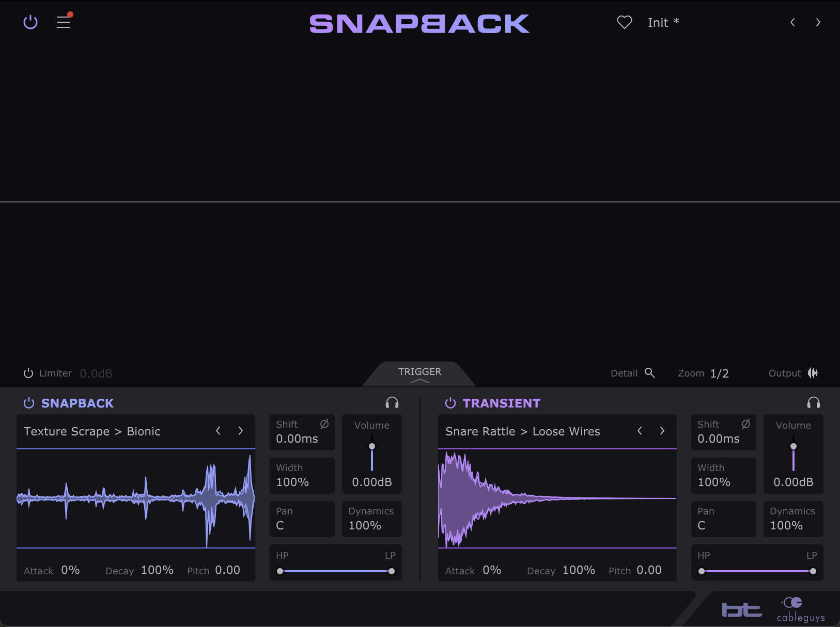Image resolution: width=840 pixels, height=627 pixels.
Task: Click the Zoom 1/2 value
Action: (719, 373)
